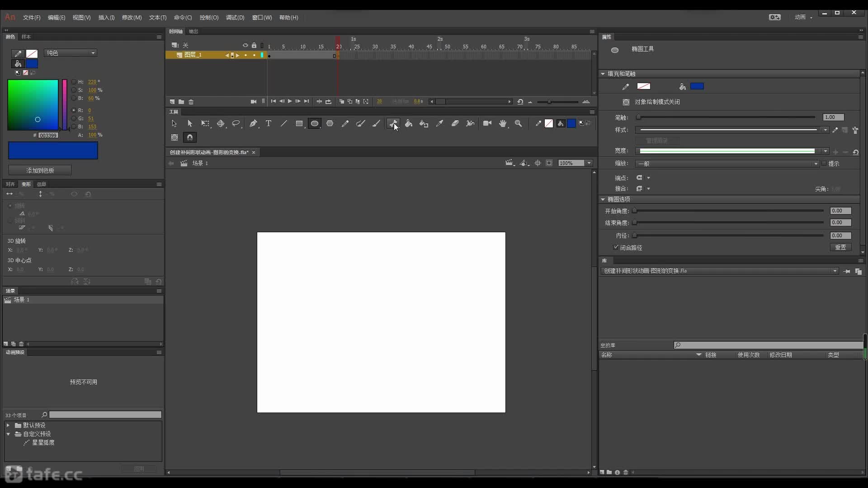Viewport: 868px width, 488px height.
Task: Select the H radio button in color panel
Action: [74, 82]
